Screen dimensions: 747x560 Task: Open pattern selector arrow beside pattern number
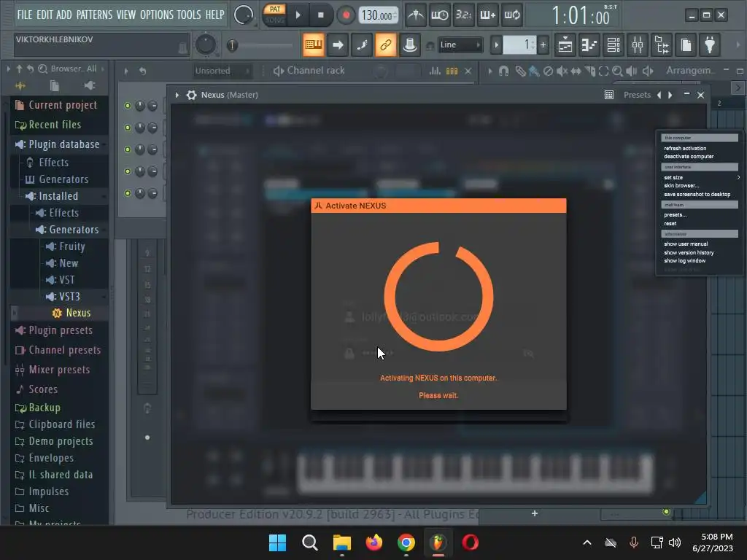coord(496,44)
